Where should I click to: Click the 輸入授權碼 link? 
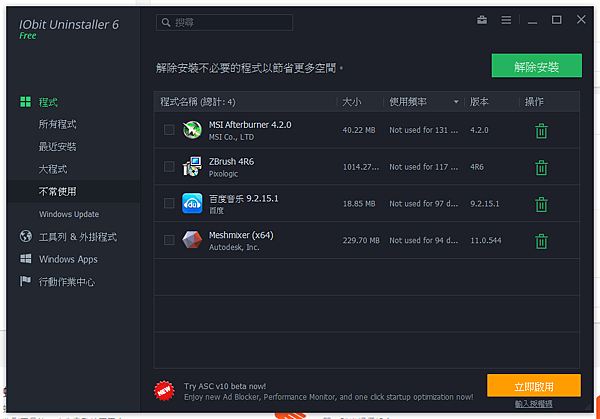coord(533,404)
